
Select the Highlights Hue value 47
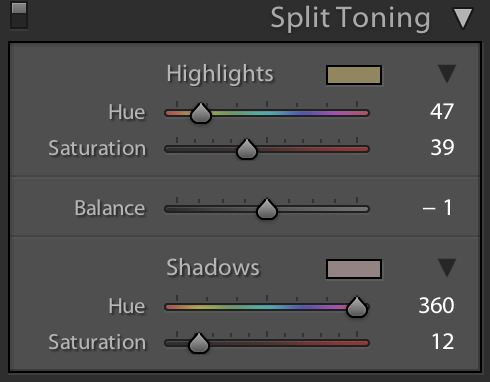[x=442, y=111]
